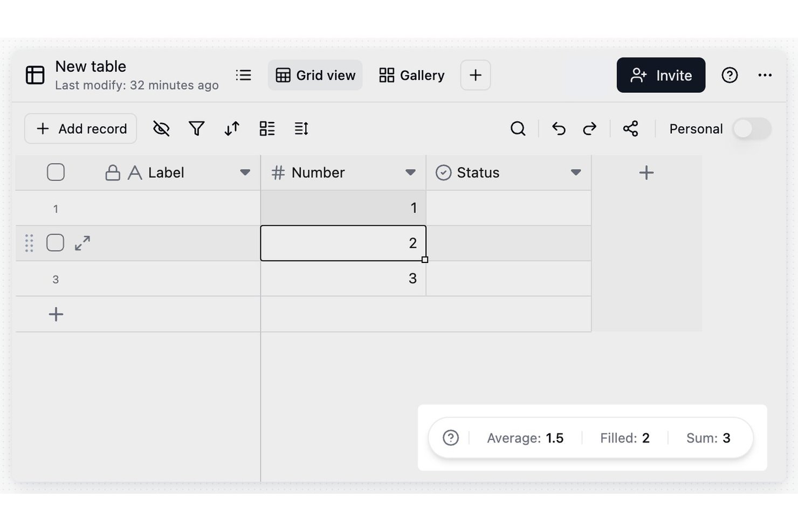Image resolution: width=798 pixels, height=532 pixels.
Task: Click the New table title
Action: tap(91, 66)
